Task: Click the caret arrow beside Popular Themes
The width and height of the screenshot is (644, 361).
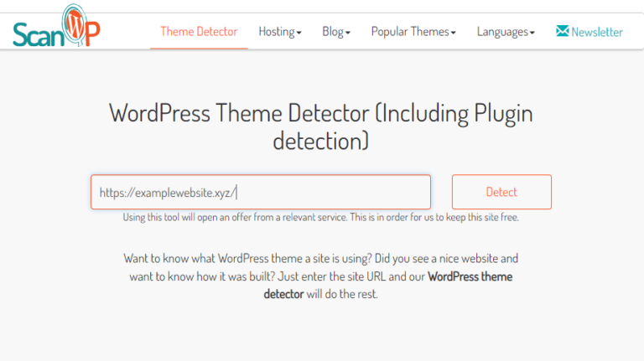Action: pos(454,34)
